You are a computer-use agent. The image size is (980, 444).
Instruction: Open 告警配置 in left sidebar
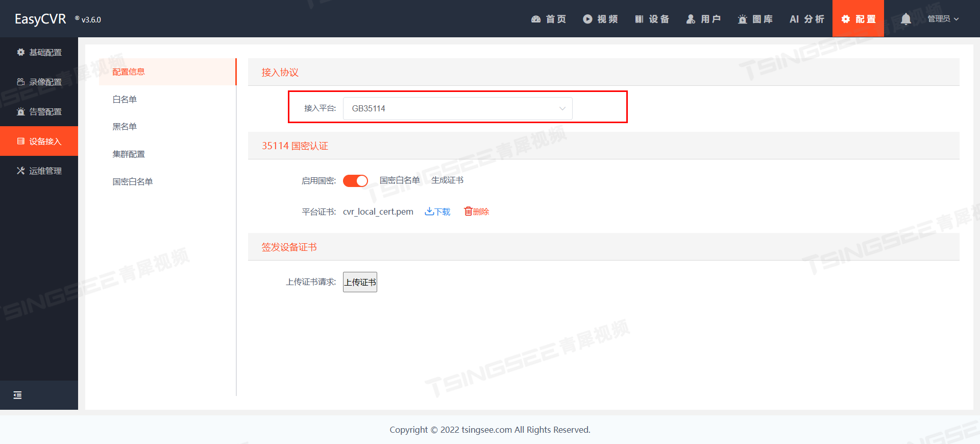pos(39,111)
